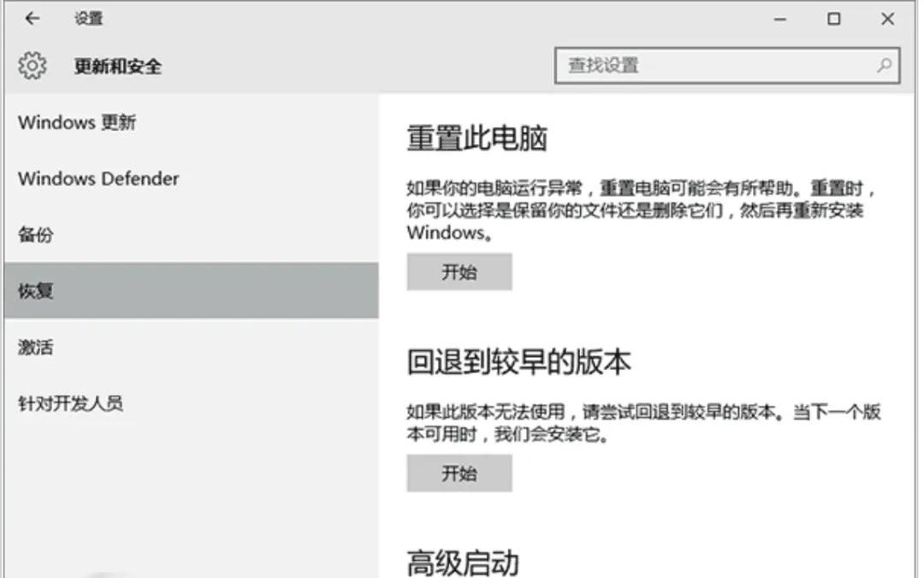Click the 重置此电脑 section heading

tap(476, 137)
